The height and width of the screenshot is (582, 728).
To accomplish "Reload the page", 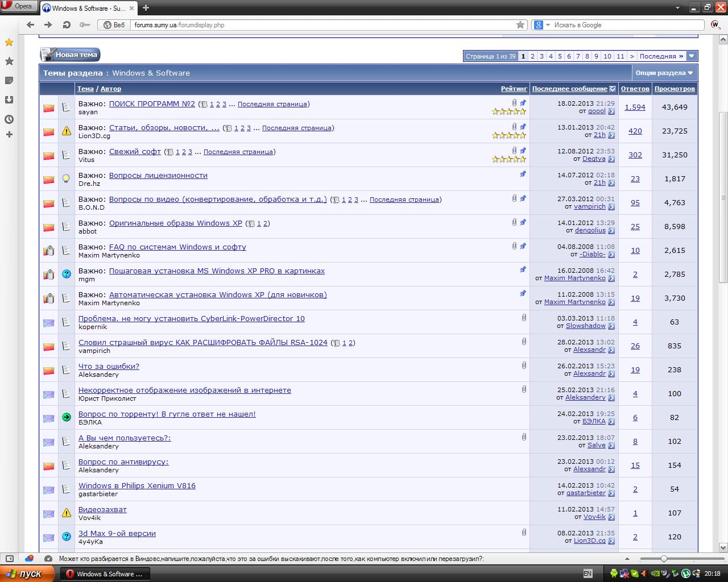I will pos(67,24).
